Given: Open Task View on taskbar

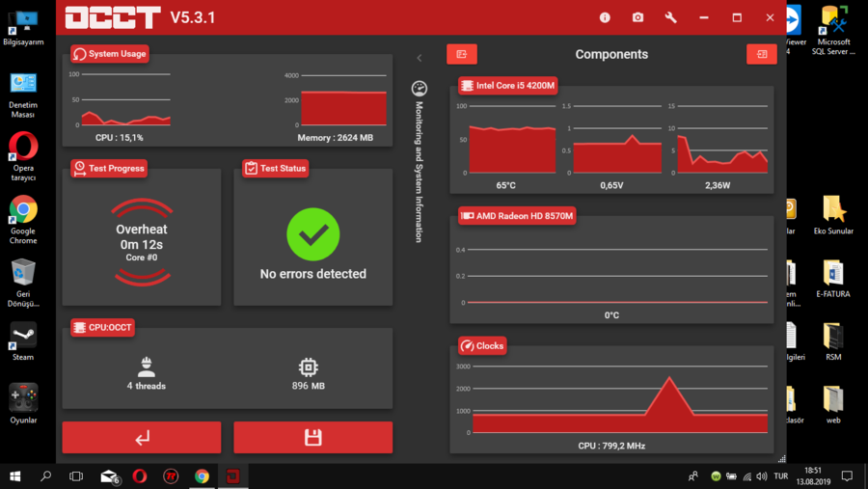Looking at the screenshot, I should pyautogui.click(x=76, y=476).
